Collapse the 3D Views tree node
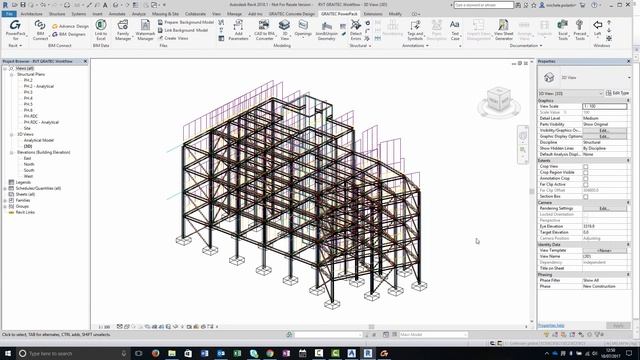This screenshot has width=640, height=360. (11, 134)
